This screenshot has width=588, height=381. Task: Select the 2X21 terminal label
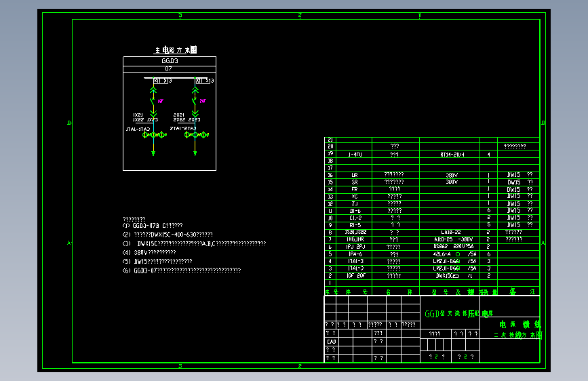click(179, 115)
